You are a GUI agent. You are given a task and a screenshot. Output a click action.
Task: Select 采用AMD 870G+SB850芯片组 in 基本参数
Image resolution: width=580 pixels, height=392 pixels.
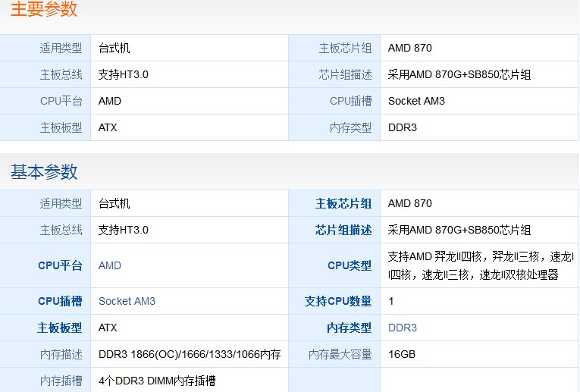459,230
